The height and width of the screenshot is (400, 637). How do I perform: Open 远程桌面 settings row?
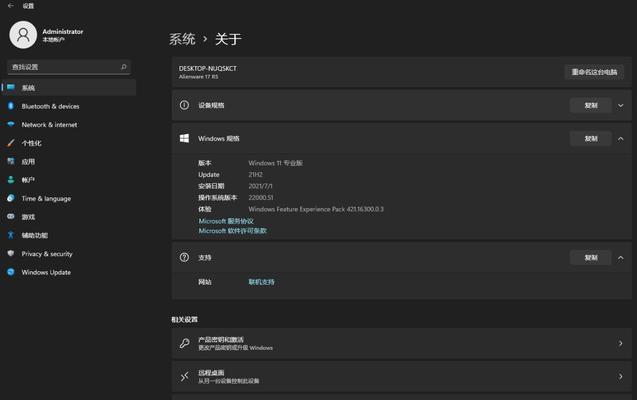click(x=401, y=377)
